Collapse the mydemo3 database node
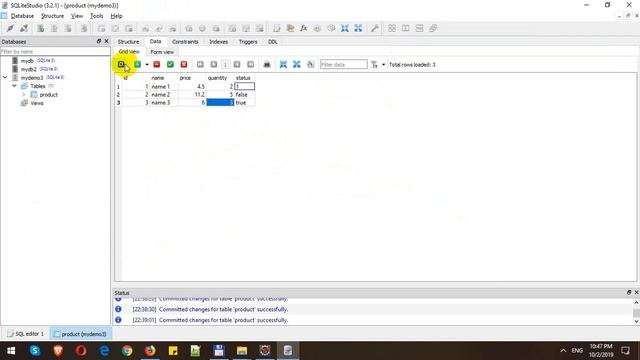This screenshot has height=360, width=640. (5, 77)
